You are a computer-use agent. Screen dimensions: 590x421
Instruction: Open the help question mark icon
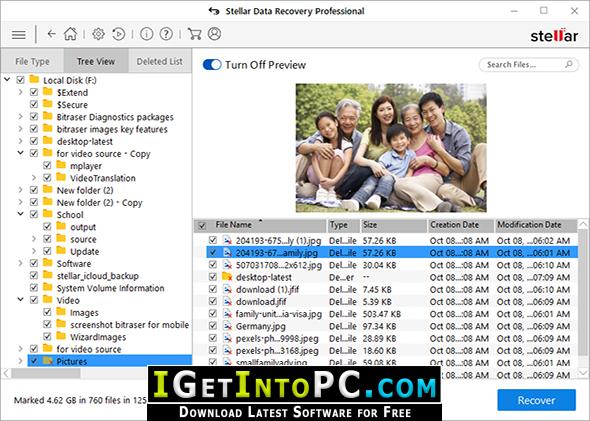[x=166, y=34]
